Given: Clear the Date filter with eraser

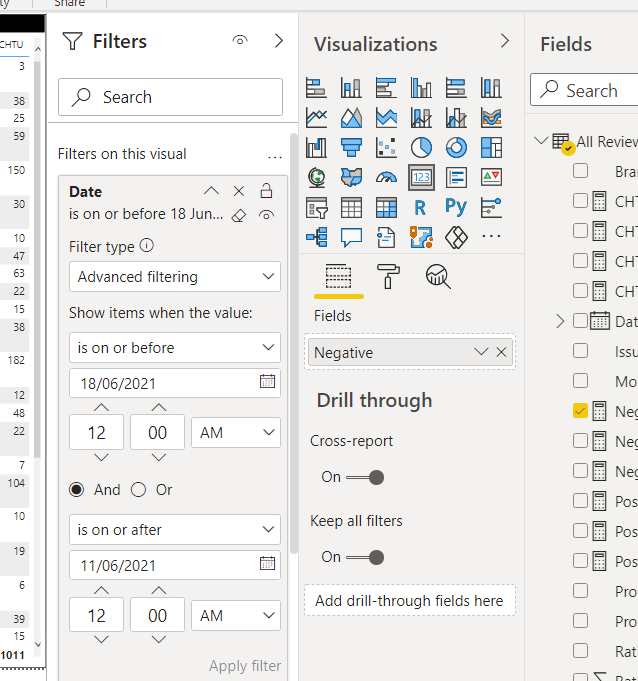Looking at the screenshot, I should (239, 215).
